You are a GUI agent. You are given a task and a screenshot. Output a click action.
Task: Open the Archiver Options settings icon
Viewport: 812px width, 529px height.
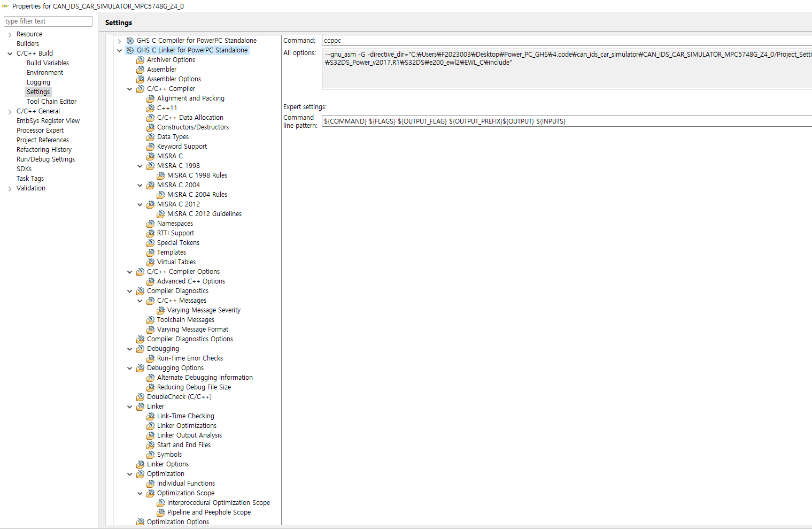[150, 59]
